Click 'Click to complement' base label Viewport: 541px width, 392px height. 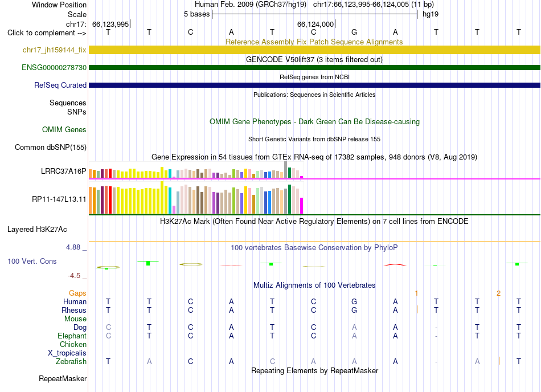pyautogui.click(x=47, y=33)
